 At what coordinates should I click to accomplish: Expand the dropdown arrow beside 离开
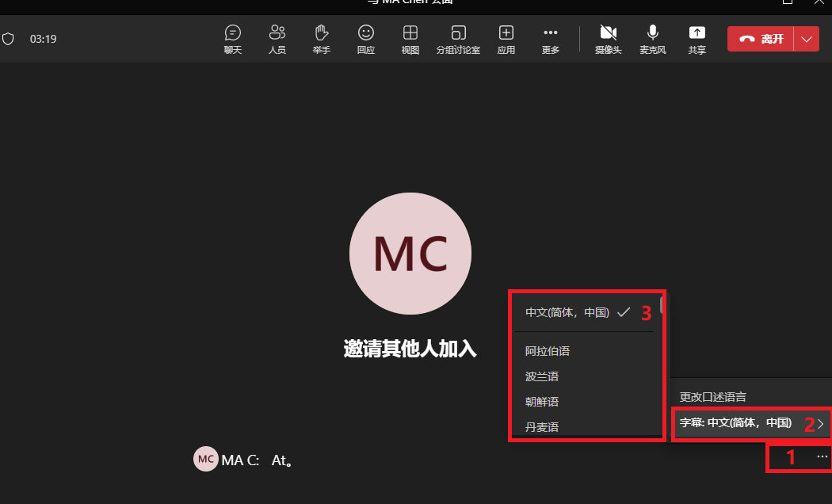click(807, 40)
